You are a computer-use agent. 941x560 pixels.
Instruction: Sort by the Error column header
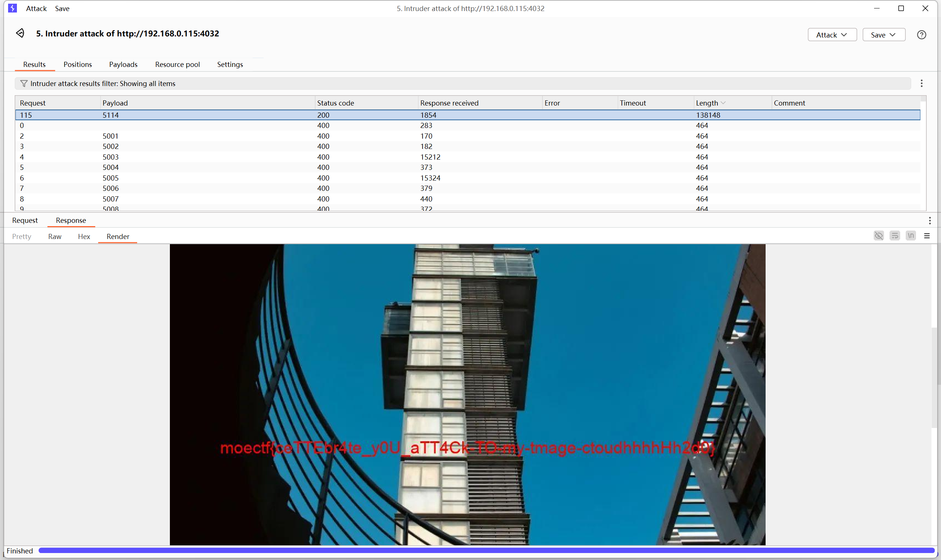(x=580, y=103)
